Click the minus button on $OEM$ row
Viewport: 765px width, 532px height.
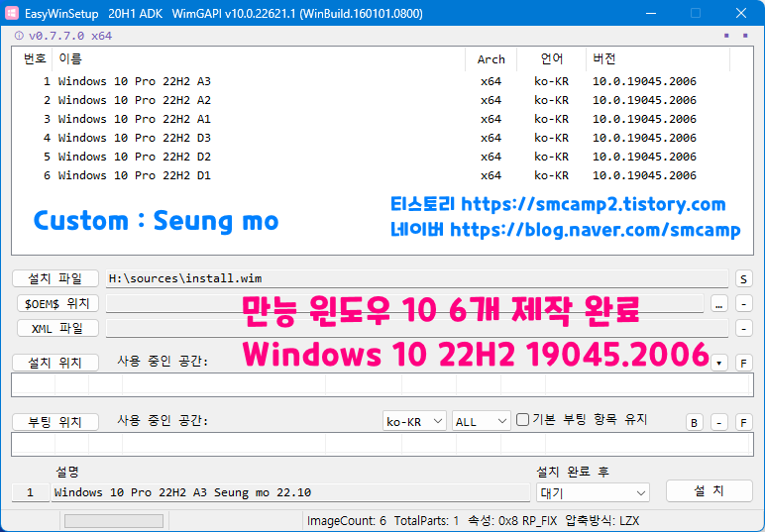point(743,304)
